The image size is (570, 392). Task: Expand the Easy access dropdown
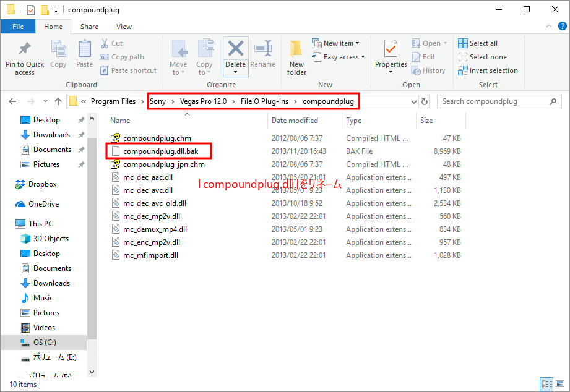(x=344, y=57)
